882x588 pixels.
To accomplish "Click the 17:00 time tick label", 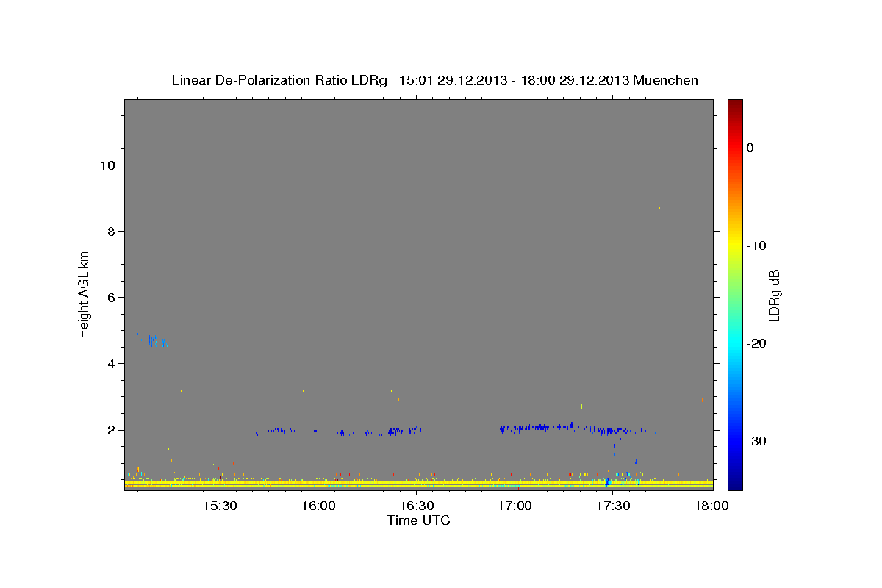I will [514, 506].
